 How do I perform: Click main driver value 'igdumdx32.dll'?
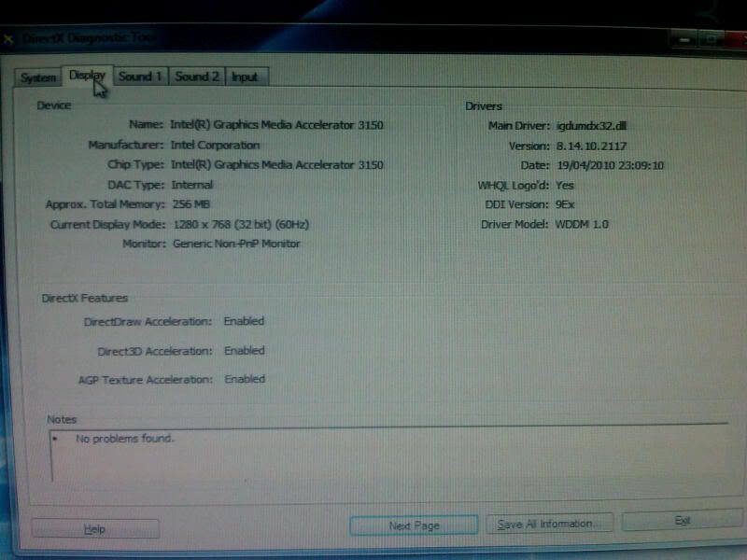click(591, 126)
